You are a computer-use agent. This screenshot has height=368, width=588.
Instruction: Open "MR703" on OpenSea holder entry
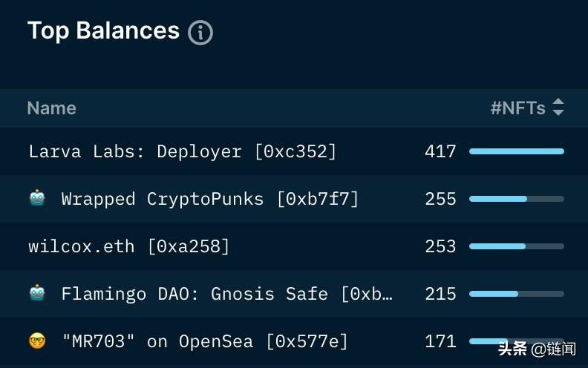point(205,341)
